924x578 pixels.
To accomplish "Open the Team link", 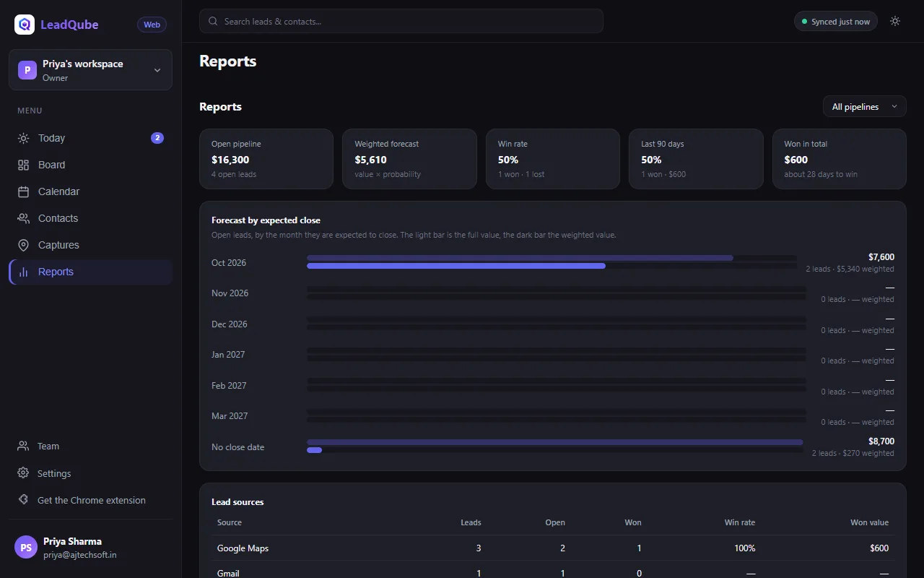I will click(x=91, y=447).
